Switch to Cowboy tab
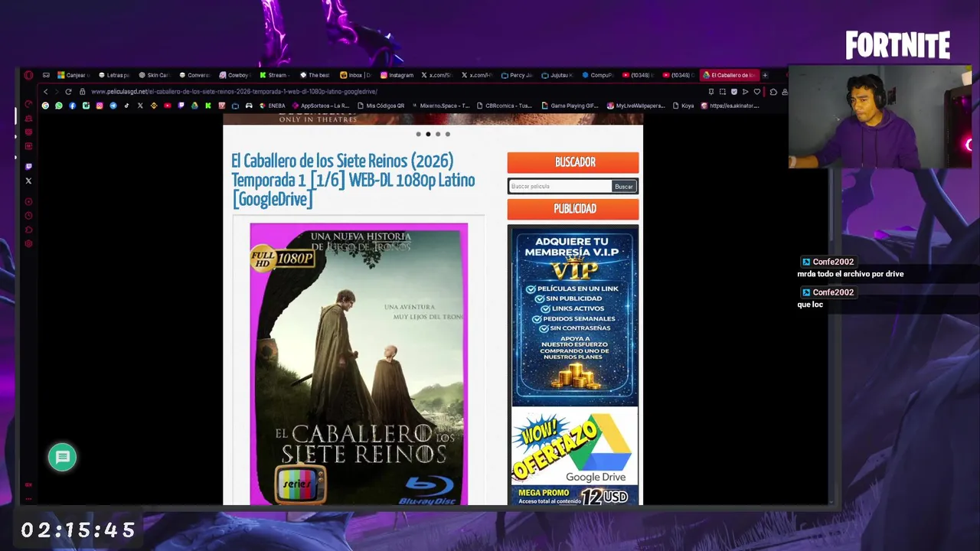Screen dimensions: 980x551 pyautogui.click(x=235, y=75)
